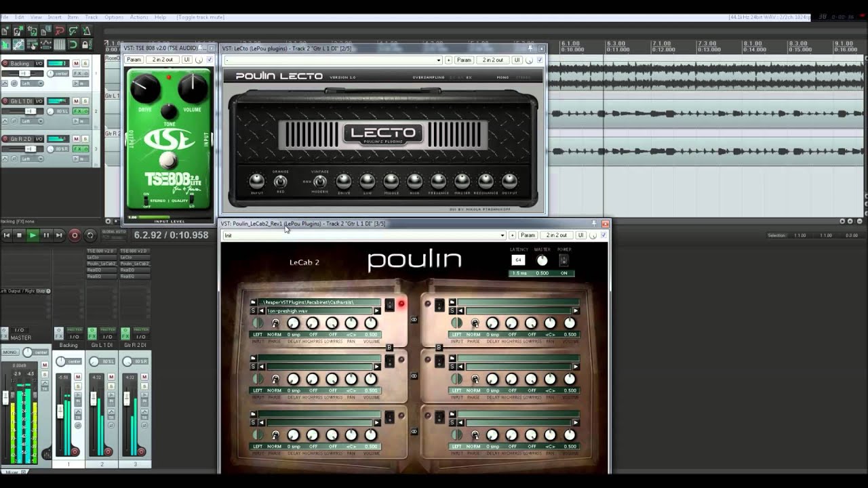Toggle the snap magnet toolbar icon
The image size is (868, 488).
tap(73, 45)
